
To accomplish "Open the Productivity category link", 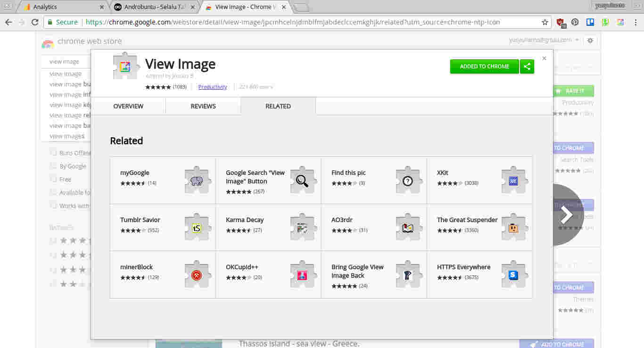I will [213, 87].
